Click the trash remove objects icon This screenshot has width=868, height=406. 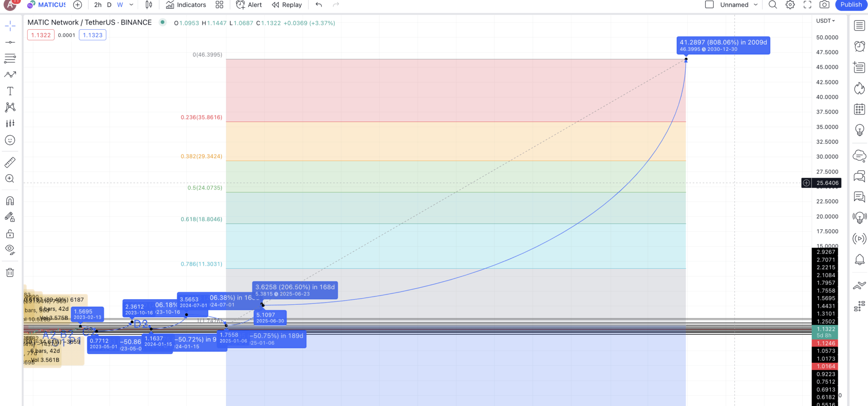click(x=10, y=273)
